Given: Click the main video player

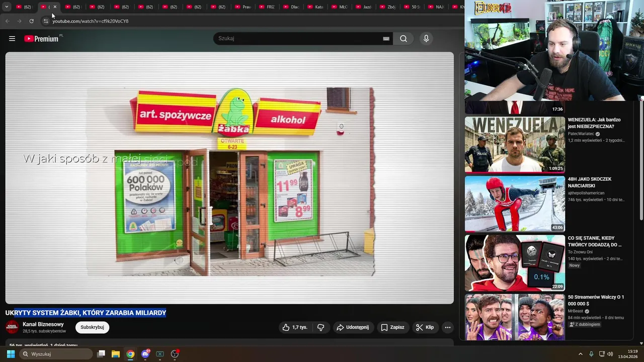Looking at the screenshot, I should coord(229,178).
